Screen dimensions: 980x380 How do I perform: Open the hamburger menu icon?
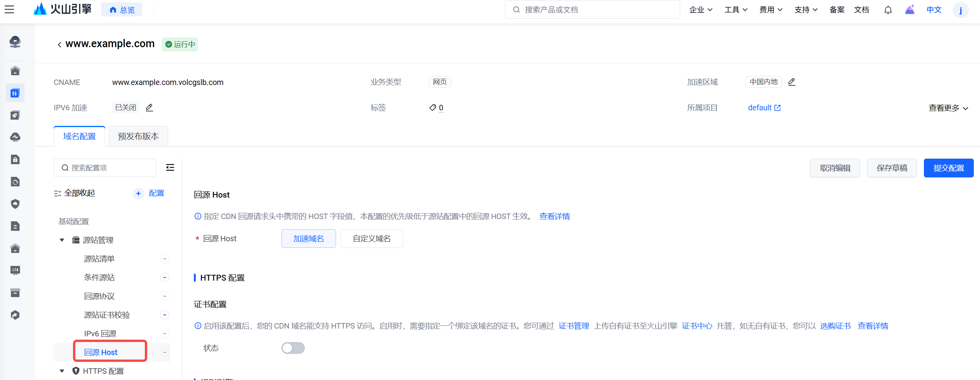coord(9,9)
